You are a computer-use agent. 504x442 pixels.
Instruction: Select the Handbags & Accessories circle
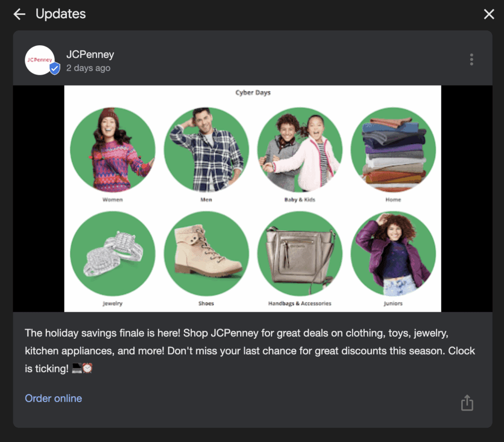(299, 253)
